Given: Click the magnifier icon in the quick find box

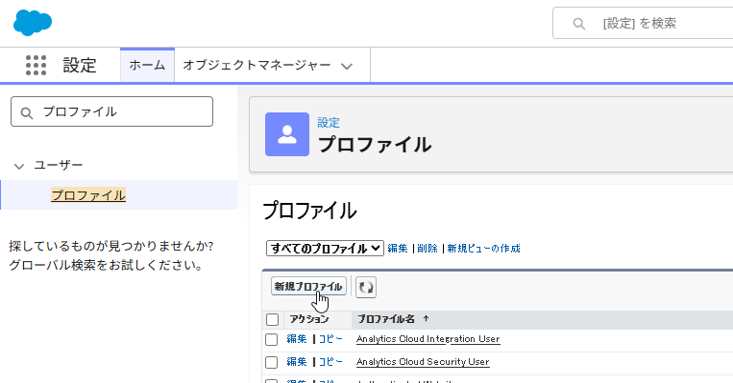Looking at the screenshot, I should point(27,113).
